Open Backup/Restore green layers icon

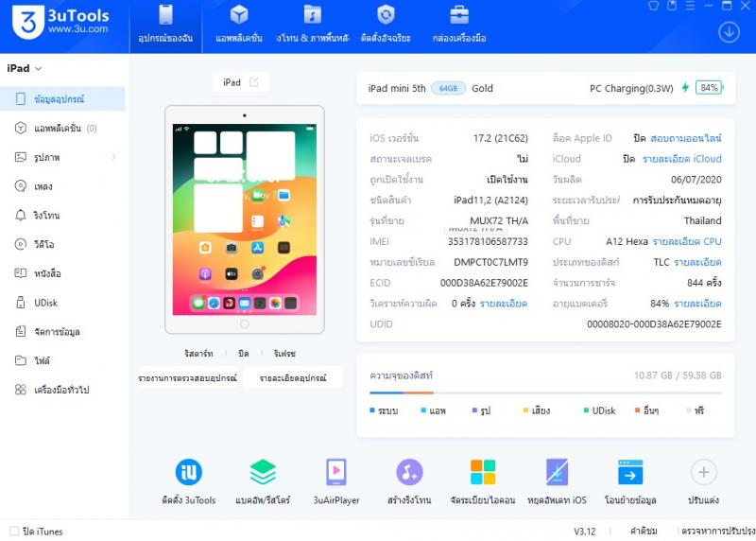click(263, 472)
